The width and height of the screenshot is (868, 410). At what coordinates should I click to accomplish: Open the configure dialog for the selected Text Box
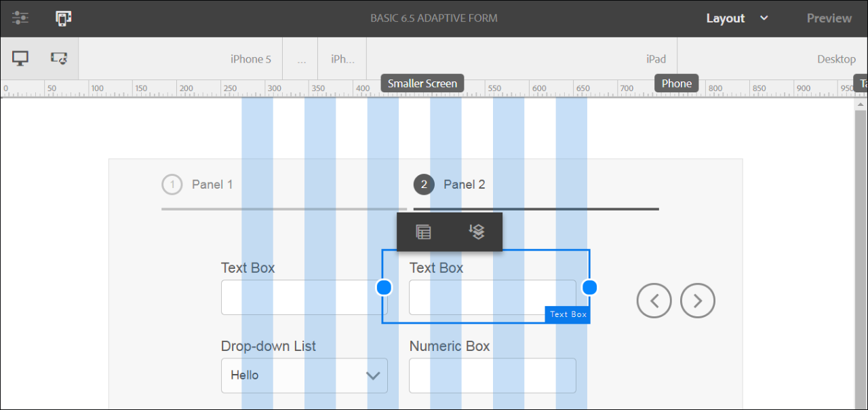[x=423, y=231]
